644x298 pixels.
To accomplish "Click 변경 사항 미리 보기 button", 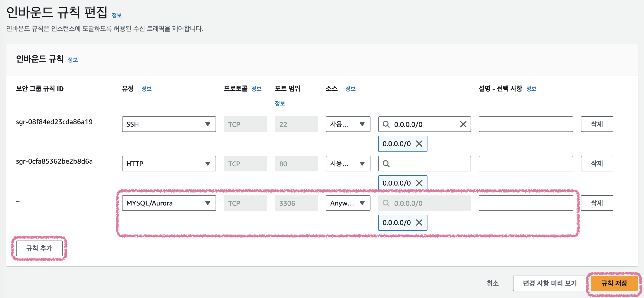I will (x=550, y=283).
